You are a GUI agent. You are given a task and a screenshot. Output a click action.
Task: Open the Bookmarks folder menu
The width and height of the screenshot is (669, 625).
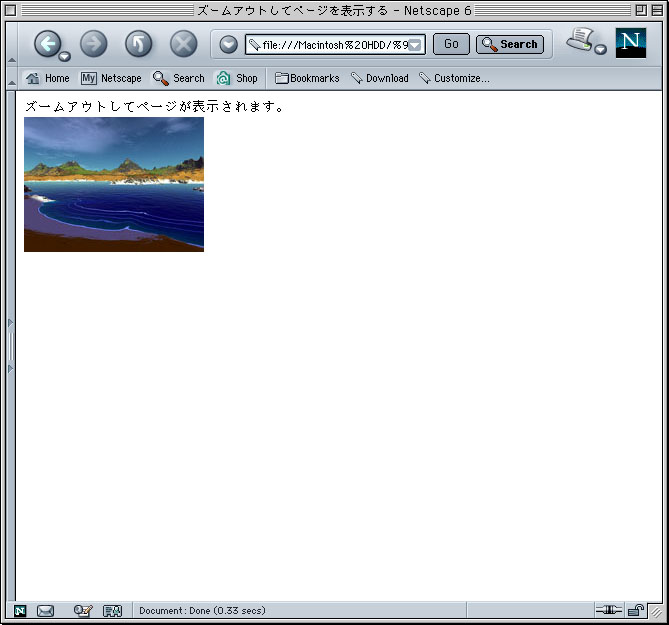tap(307, 78)
